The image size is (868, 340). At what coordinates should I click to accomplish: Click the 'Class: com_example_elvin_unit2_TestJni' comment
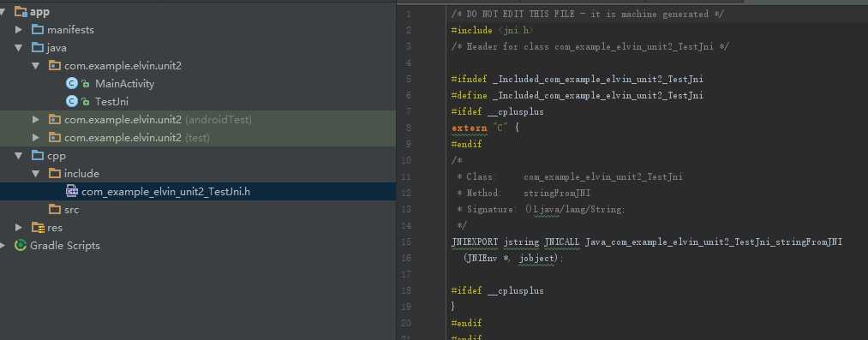(569, 177)
